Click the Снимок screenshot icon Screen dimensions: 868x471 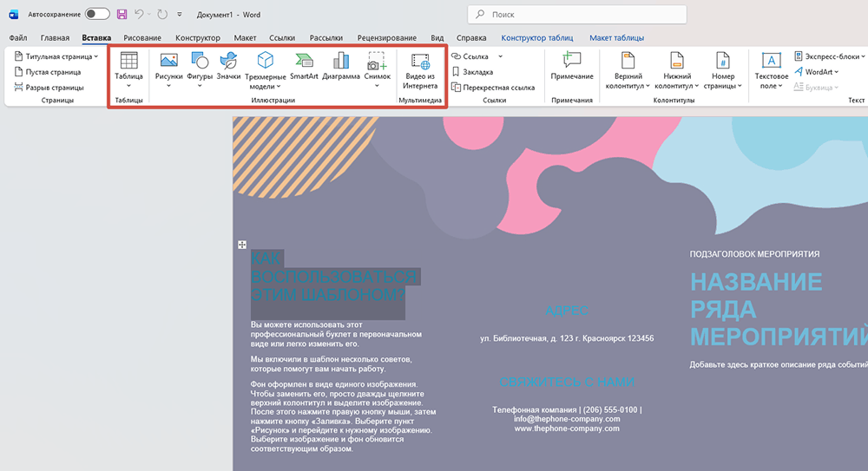(x=377, y=61)
